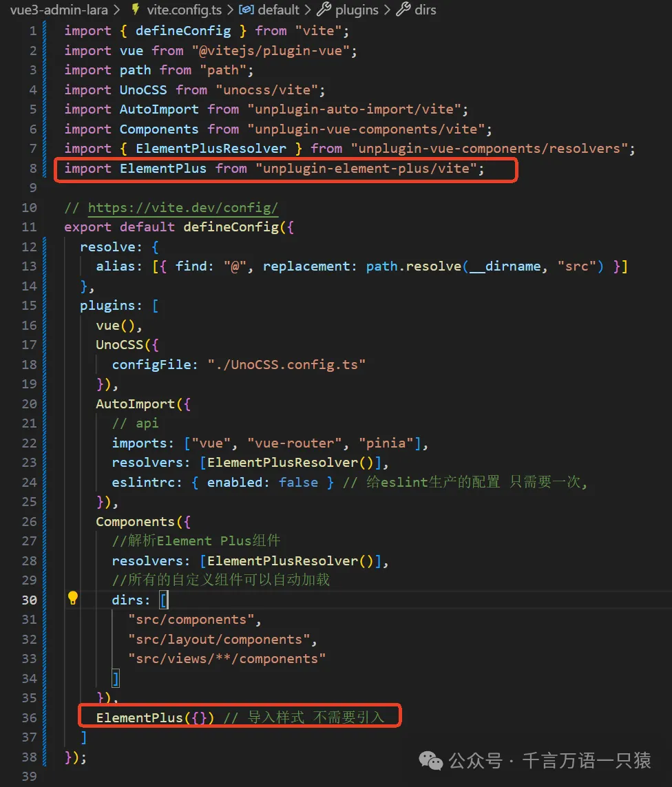Select the dirs breadcrumb segment

coord(426,10)
